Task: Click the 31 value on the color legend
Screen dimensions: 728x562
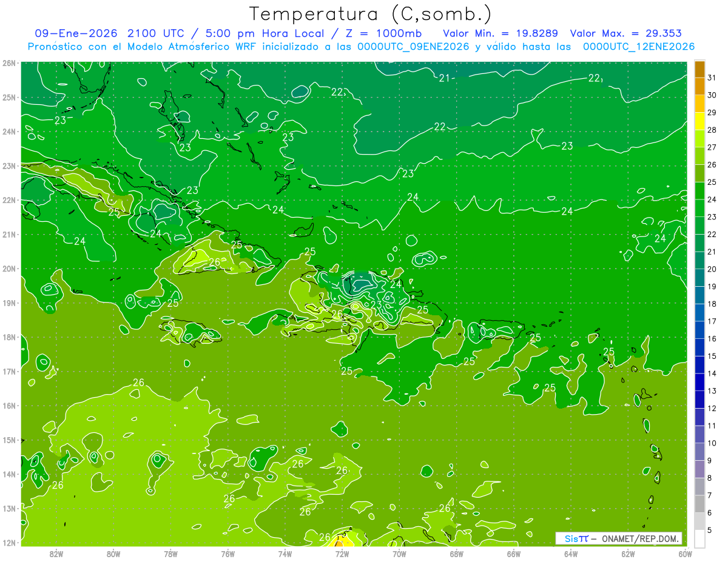Action: pyautogui.click(x=712, y=78)
